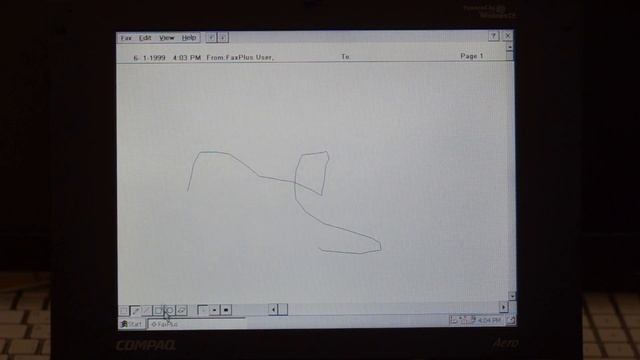Click the horizontal scrollbar right arrow
This screenshot has height=360, width=640.
(503, 307)
